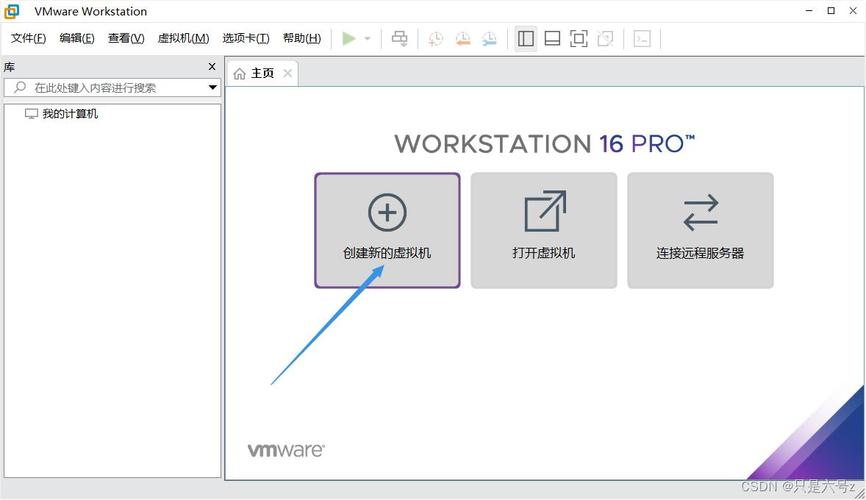The width and height of the screenshot is (866, 500).
Task: Click the vmware logo at bottom left
Action: tap(286, 450)
